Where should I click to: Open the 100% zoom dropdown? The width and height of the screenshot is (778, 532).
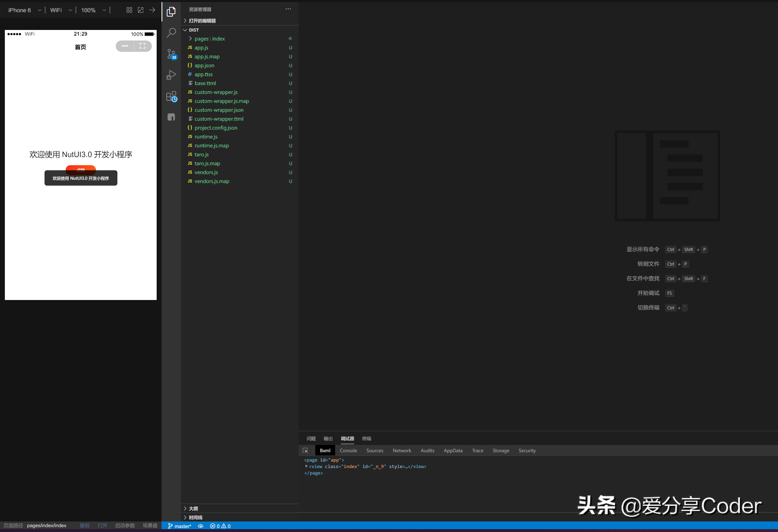[94, 10]
